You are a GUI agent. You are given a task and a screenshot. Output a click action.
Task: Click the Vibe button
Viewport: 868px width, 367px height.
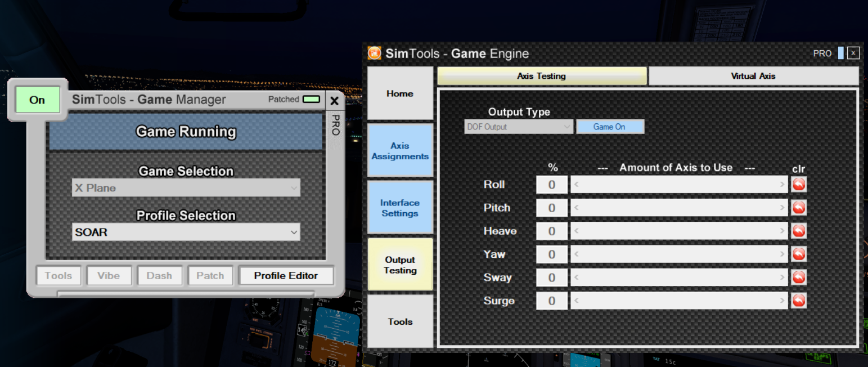pos(109,276)
